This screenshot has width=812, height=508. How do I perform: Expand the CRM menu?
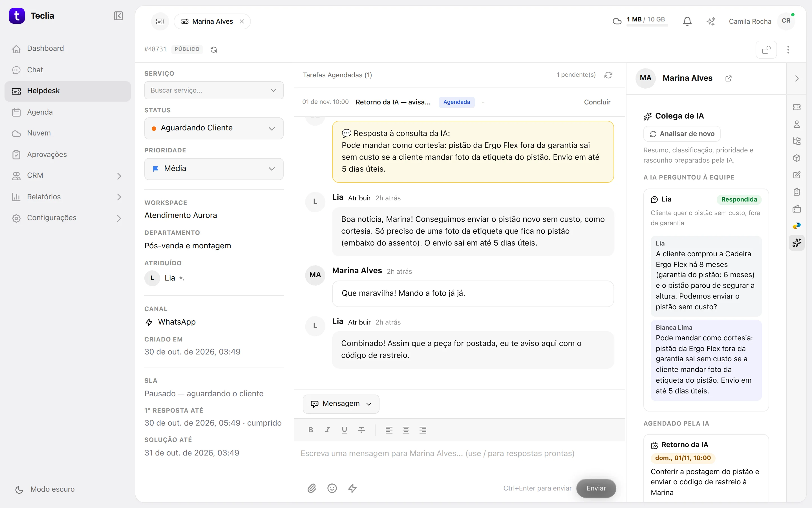[67, 176]
